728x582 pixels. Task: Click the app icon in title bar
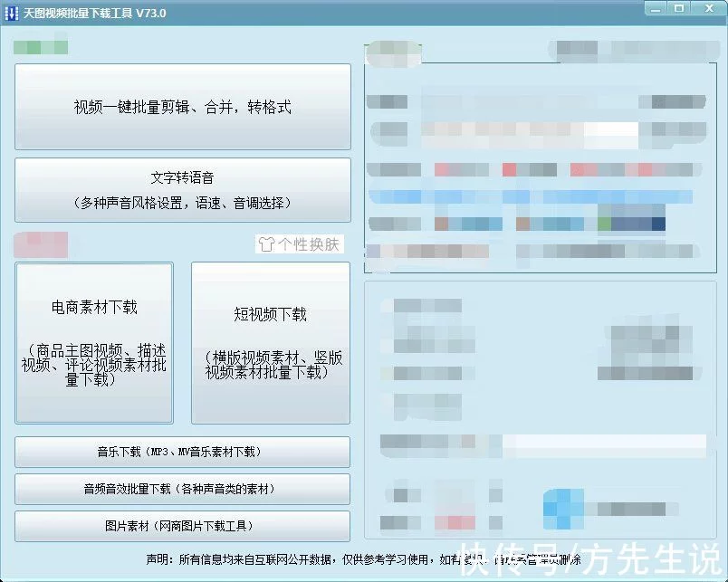[11, 14]
